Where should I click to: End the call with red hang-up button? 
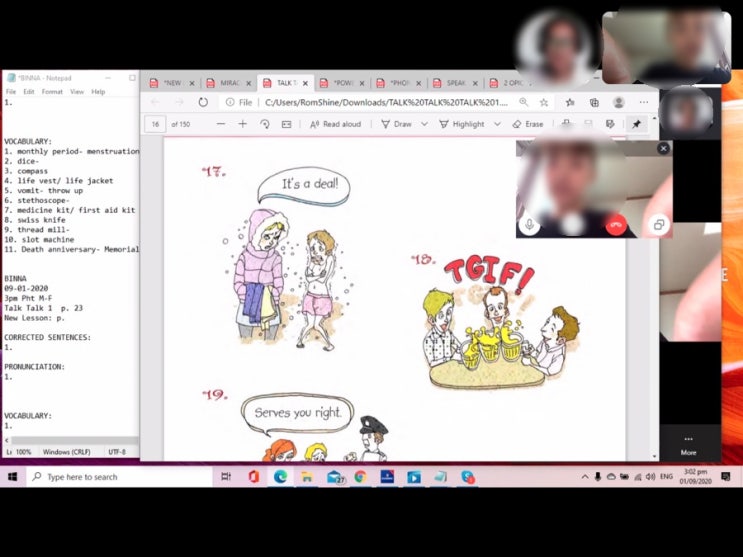point(616,224)
